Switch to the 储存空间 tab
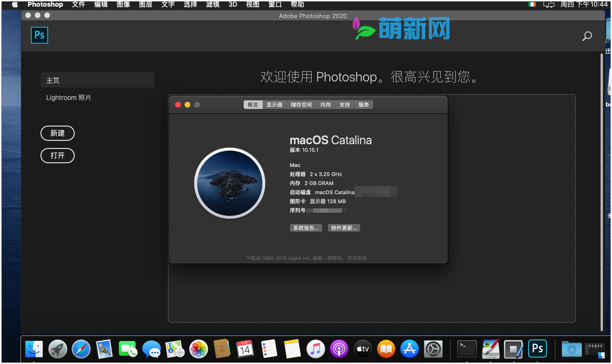 301,105
